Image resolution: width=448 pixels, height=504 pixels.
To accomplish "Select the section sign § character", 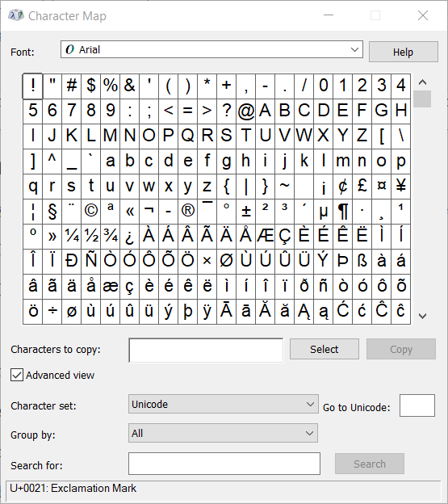I will click(x=52, y=211).
